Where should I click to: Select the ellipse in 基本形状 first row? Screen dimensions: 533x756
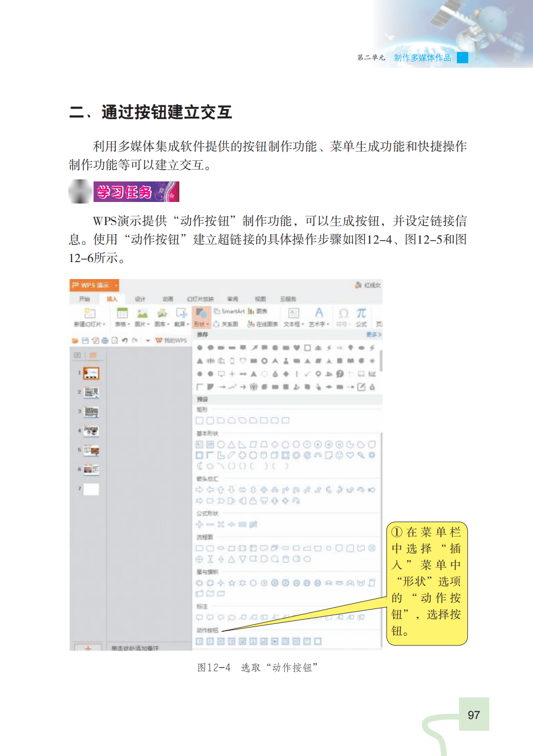(x=221, y=444)
